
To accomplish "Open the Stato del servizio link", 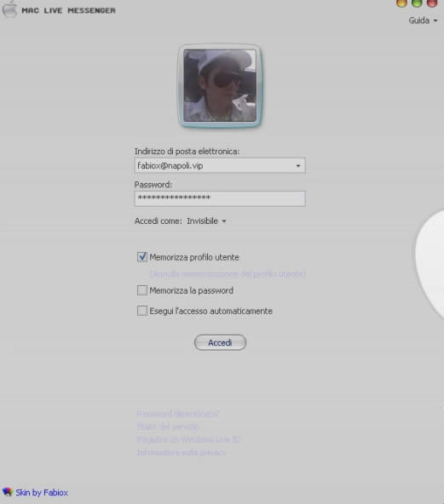I will pyautogui.click(x=168, y=427).
